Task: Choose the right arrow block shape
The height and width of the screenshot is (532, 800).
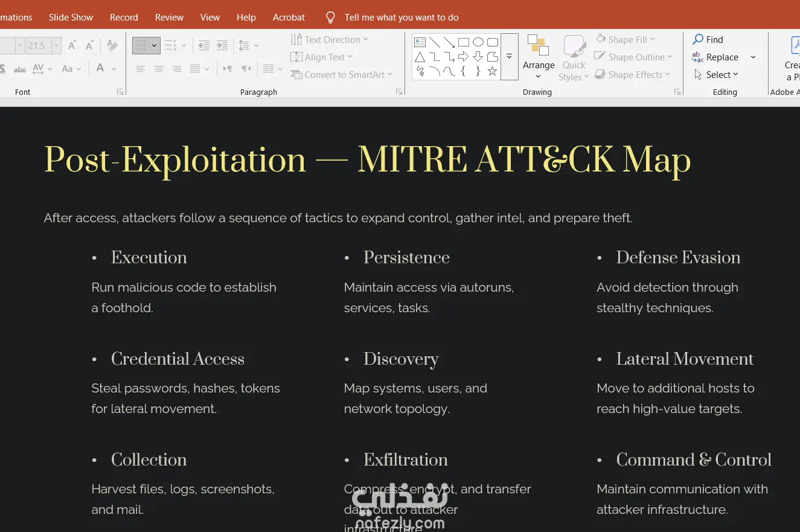Action: pyautogui.click(x=463, y=57)
